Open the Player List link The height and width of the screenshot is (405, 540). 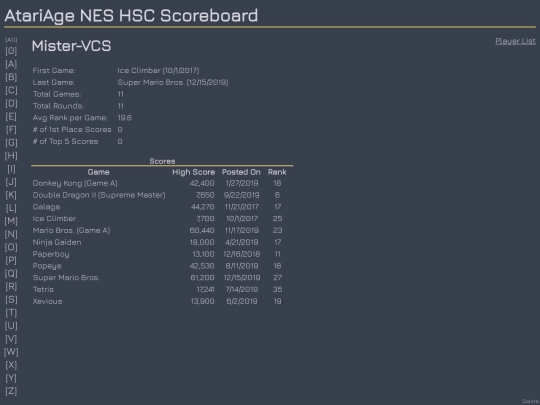(x=515, y=41)
